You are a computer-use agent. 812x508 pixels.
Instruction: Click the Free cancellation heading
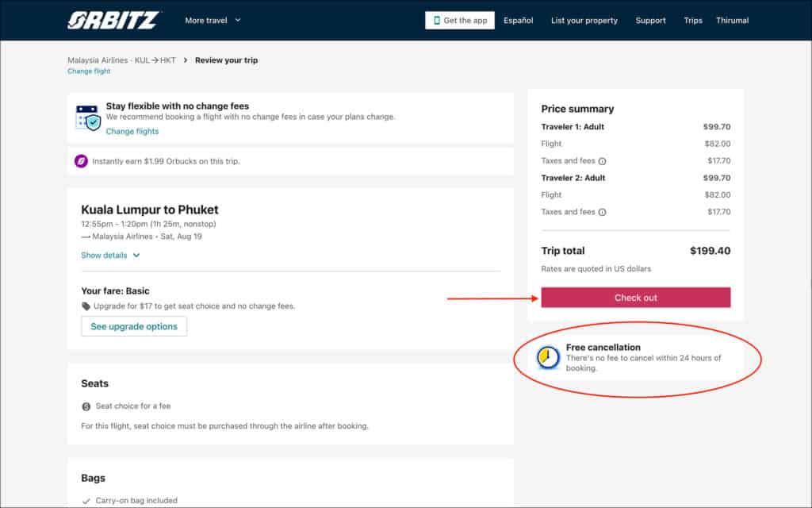pyautogui.click(x=603, y=348)
